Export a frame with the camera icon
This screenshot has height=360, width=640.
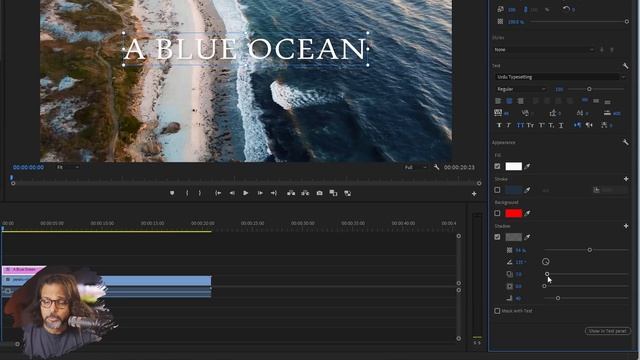pos(319,193)
